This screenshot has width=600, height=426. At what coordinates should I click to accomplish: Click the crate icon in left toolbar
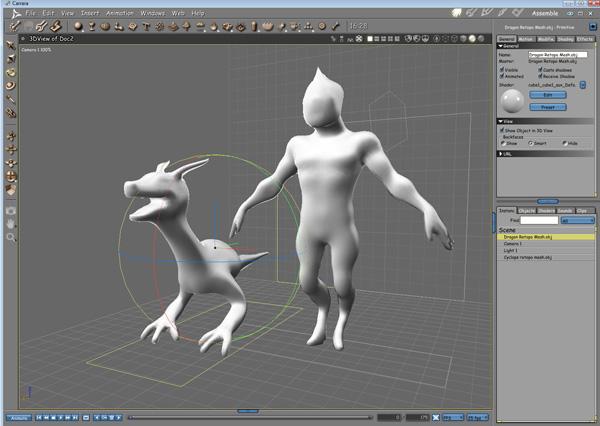click(11, 190)
